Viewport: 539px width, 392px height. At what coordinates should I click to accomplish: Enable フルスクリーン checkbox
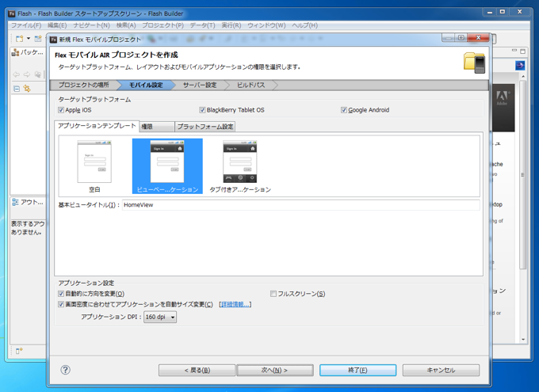(273, 294)
